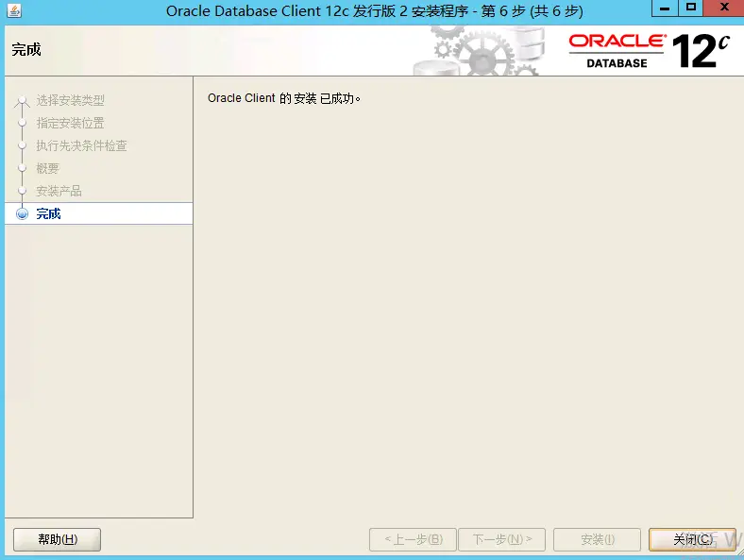
Task: Click the 关闭(C) button
Action: pos(692,539)
